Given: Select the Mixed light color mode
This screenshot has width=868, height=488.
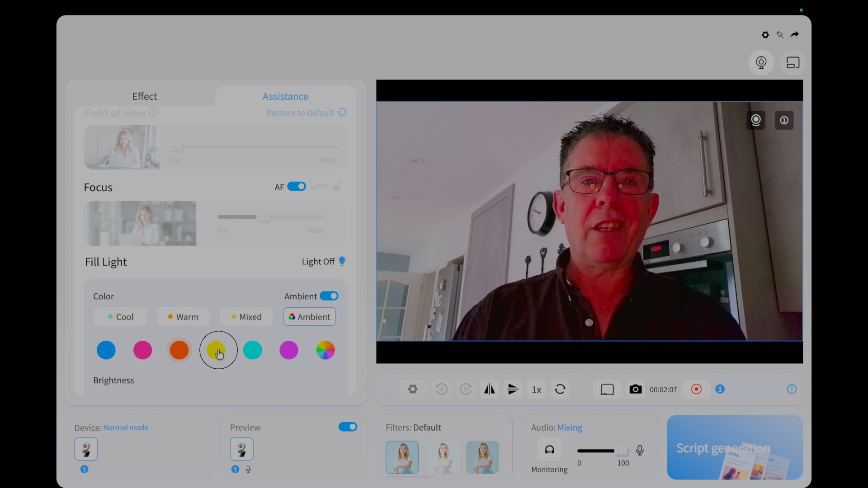Looking at the screenshot, I should click(246, 317).
